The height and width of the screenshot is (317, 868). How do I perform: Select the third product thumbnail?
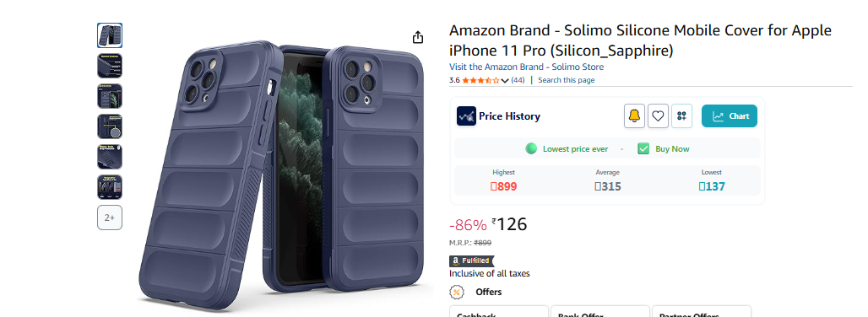(110, 96)
